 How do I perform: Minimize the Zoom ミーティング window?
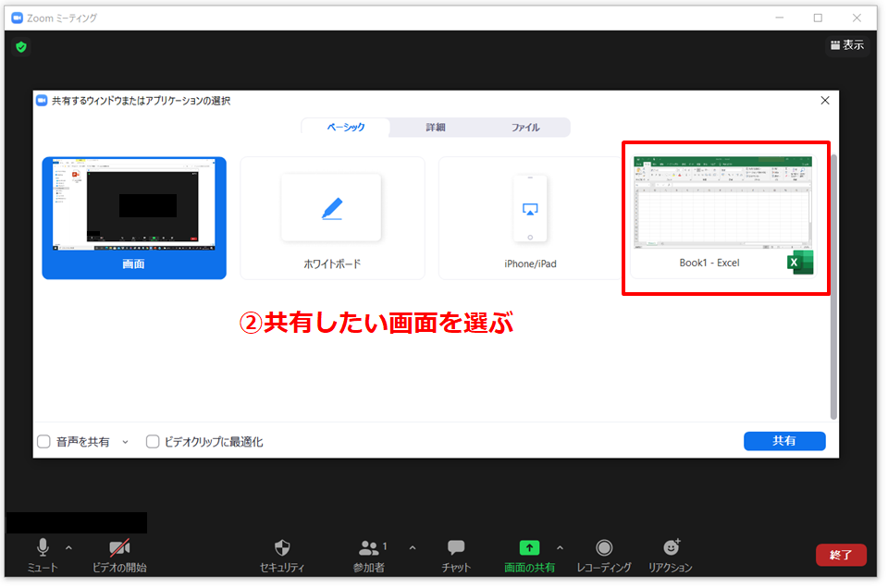click(780, 18)
